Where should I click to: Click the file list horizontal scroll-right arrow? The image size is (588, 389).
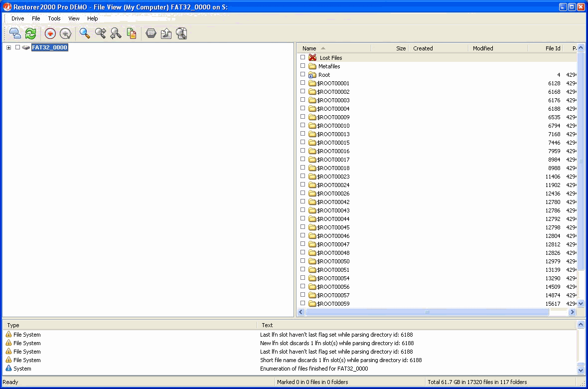click(x=572, y=312)
